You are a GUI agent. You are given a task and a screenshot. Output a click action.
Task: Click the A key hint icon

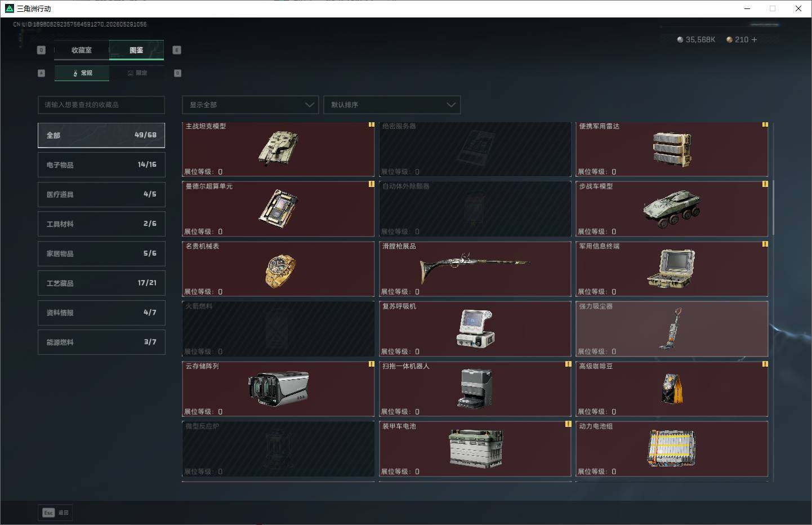click(x=41, y=73)
